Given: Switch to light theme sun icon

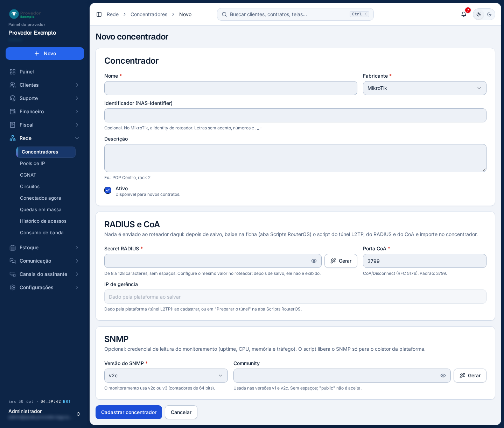Looking at the screenshot, I should point(479,14).
